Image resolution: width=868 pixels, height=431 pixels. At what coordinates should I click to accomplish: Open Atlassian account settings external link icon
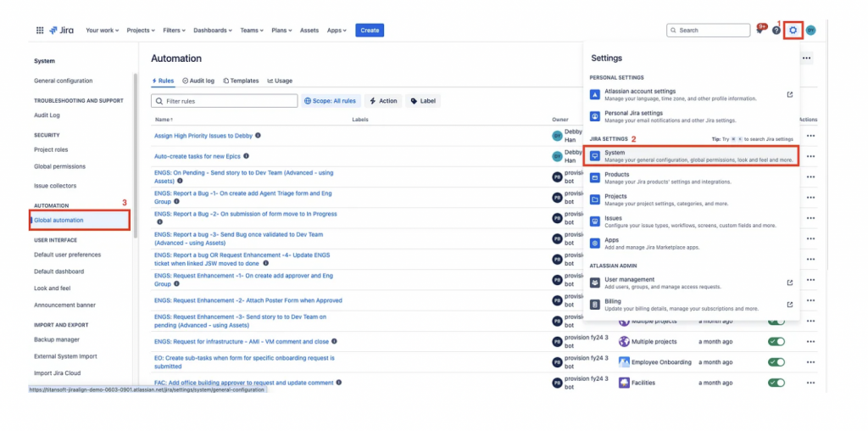click(790, 95)
